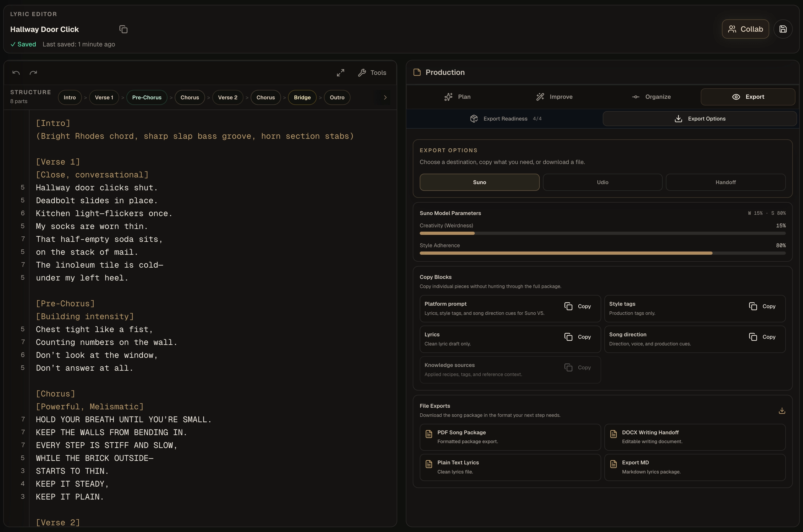Select the first Chorus chip after Pre-Chorus
803x532 pixels.
pos(190,97)
